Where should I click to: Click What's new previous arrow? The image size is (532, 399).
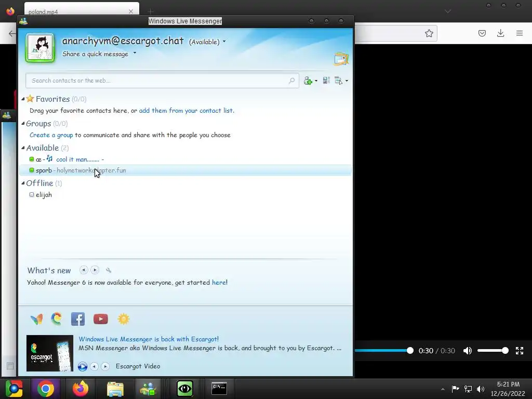84,270
